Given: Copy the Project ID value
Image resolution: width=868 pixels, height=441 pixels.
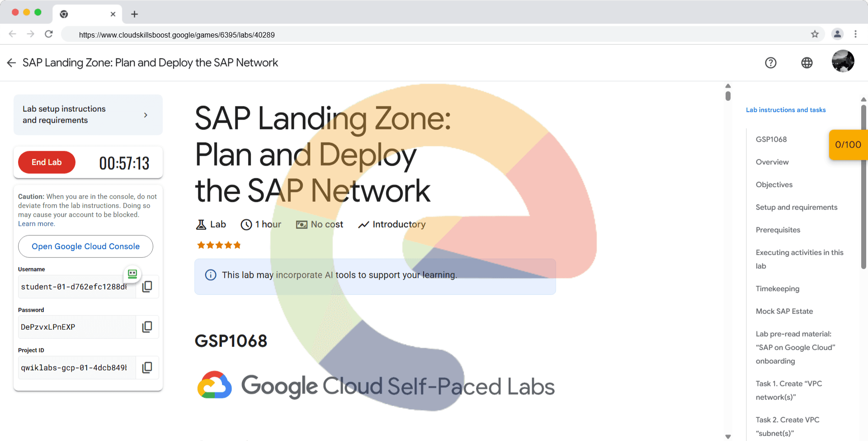Looking at the screenshot, I should [x=147, y=368].
